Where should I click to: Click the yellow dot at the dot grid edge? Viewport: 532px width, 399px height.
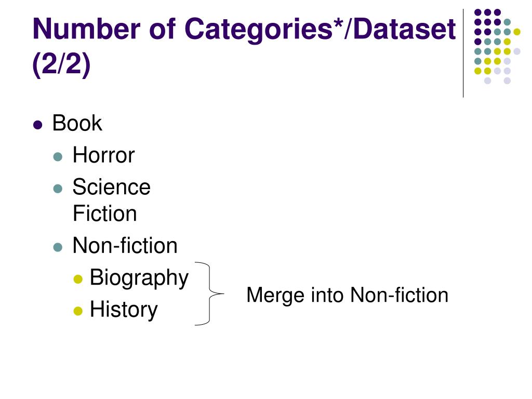coord(517,32)
